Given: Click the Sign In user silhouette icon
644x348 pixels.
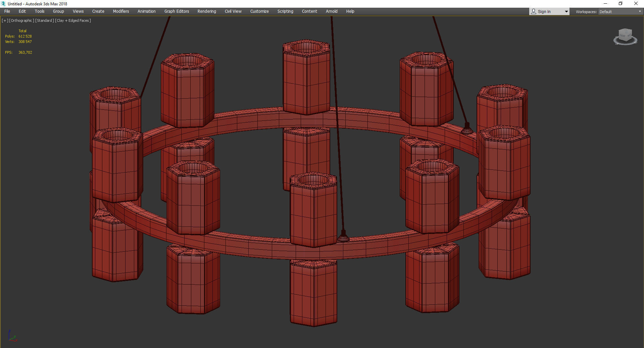Looking at the screenshot, I should pyautogui.click(x=534, y=11).
